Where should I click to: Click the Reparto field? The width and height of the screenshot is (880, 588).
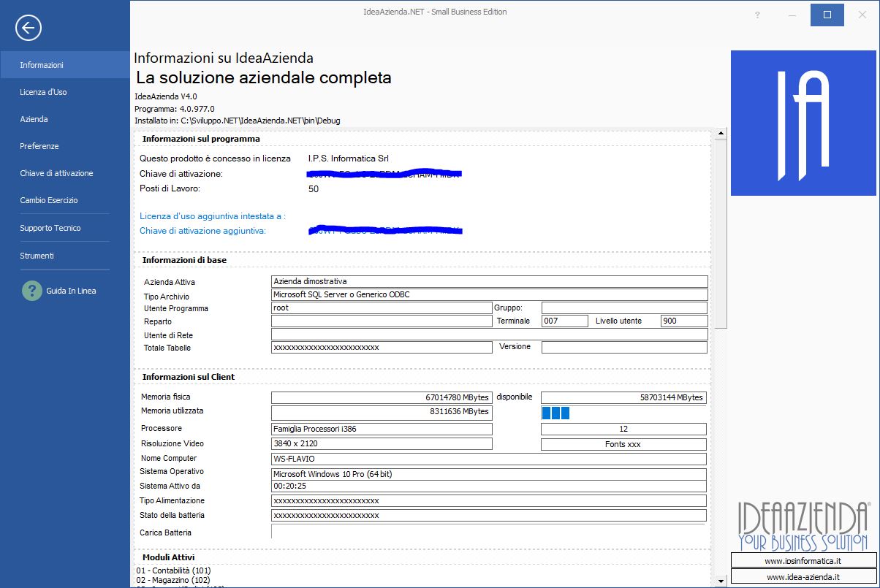(382, 321)
